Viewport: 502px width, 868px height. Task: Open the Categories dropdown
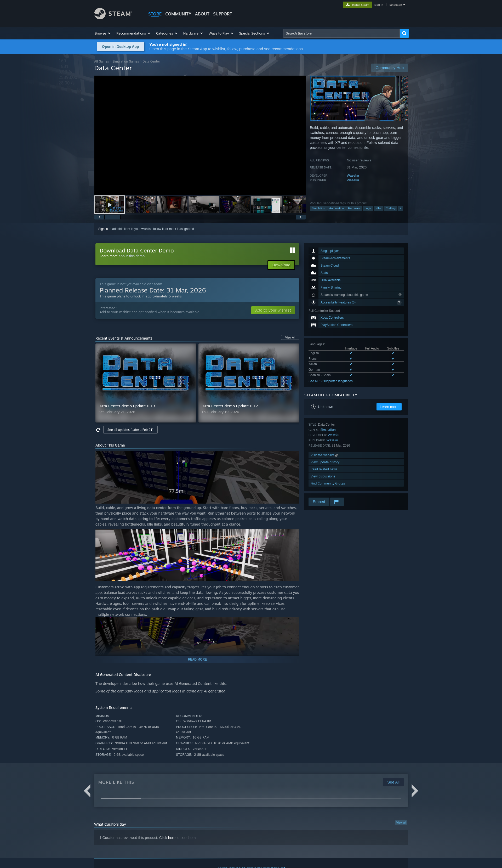point(166,33)
